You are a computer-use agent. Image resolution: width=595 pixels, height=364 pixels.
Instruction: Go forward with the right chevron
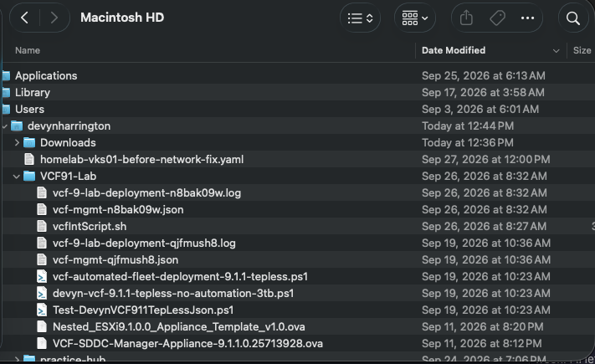[x=54, y=18]
